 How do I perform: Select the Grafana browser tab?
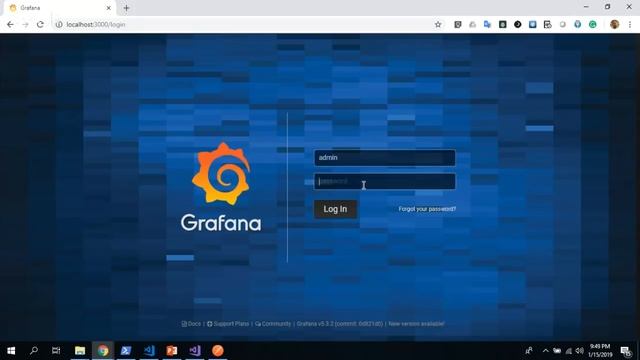[60, 8]
